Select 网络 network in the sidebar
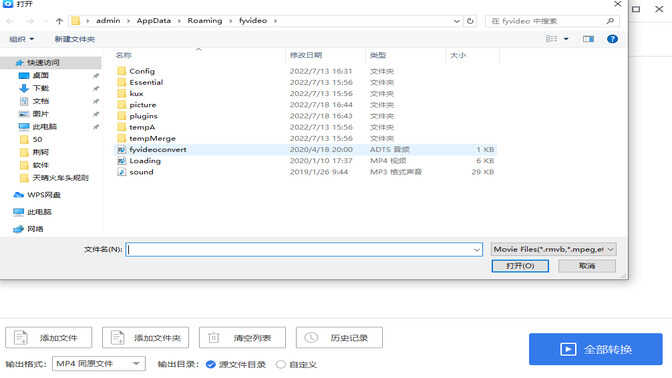672x378 pixels. point(35,229)
